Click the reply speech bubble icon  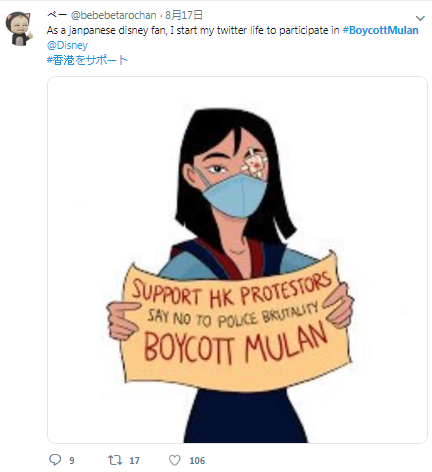55,460
